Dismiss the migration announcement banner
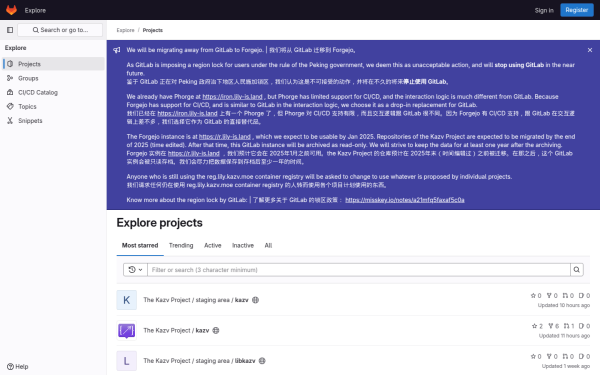 pos(590,50)
